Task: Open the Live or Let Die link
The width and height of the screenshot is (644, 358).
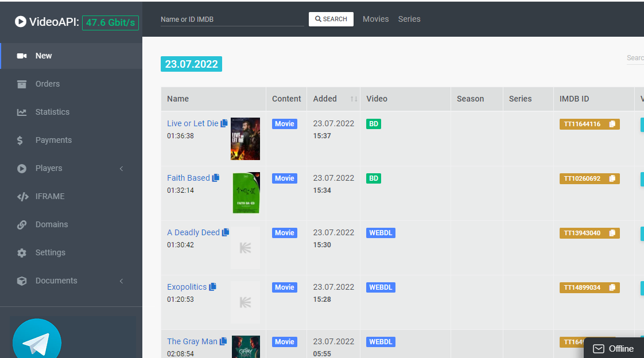Action: pyautogui.click(x=193, y=123)
